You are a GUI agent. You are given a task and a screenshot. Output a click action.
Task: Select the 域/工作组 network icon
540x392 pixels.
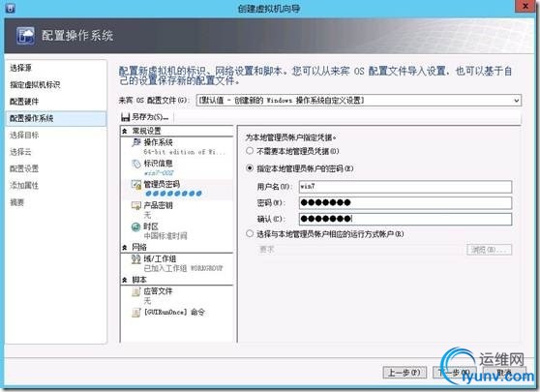tap(136, 259)
